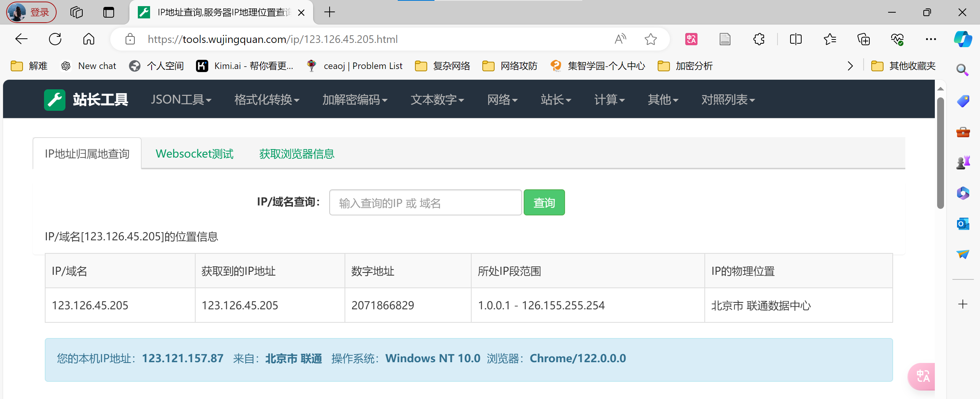
Task: Click the page vertical scrollbar thumb
Action: pyautogui.click(x=940, y=153)
